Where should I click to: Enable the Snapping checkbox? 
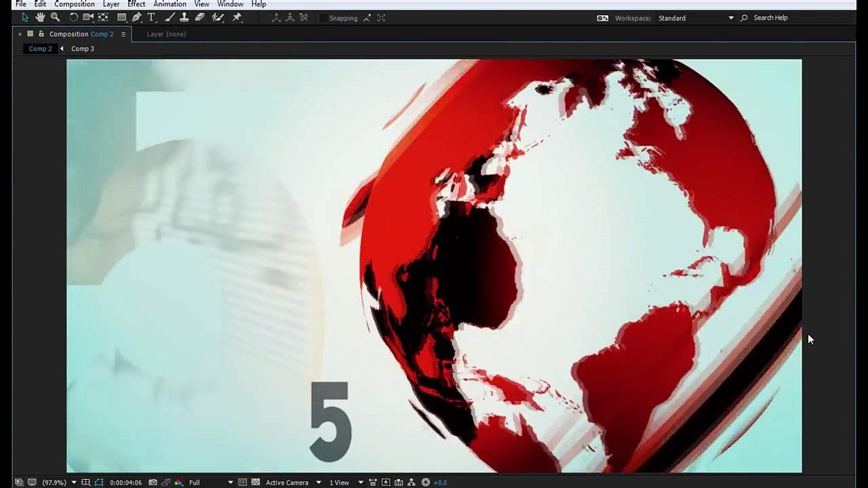323,18
